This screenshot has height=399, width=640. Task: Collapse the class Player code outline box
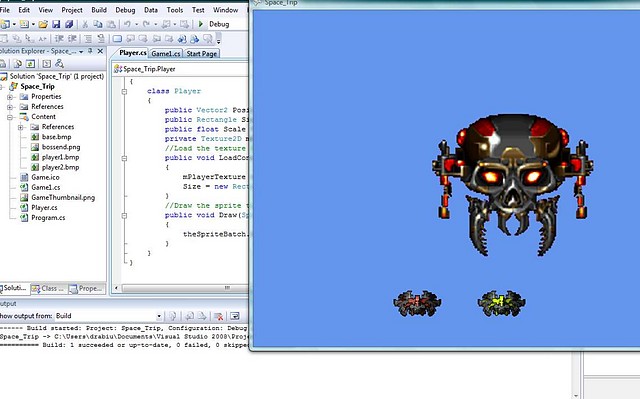(124, 91)
